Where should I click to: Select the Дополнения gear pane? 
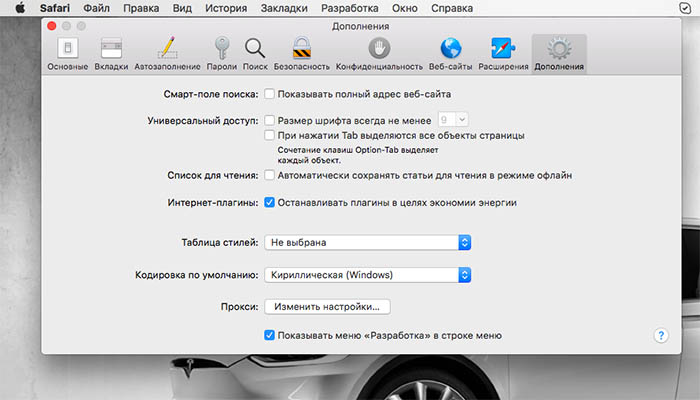click(559, 54)
